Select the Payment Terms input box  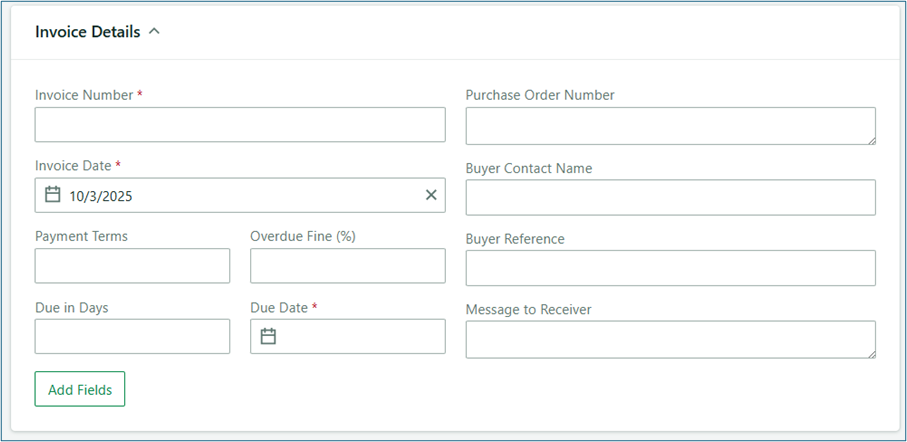[x=132, y=266]
